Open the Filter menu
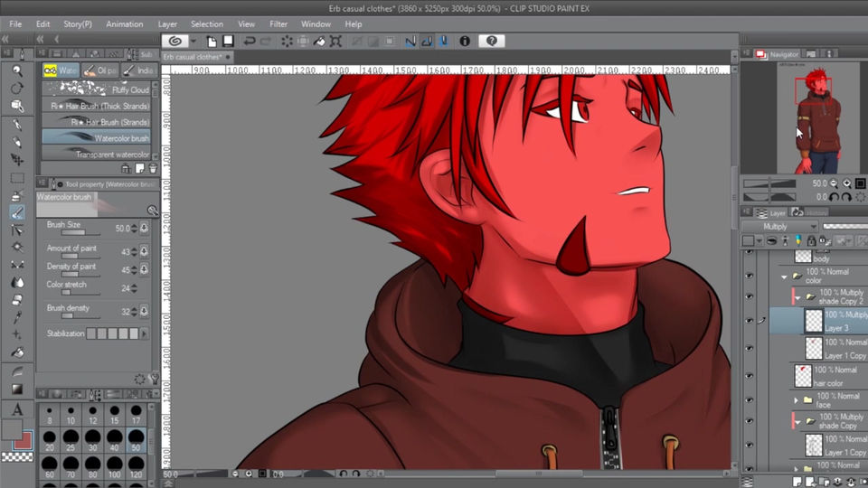This screenshot has width=868, height=488. [x=278, y=23]
